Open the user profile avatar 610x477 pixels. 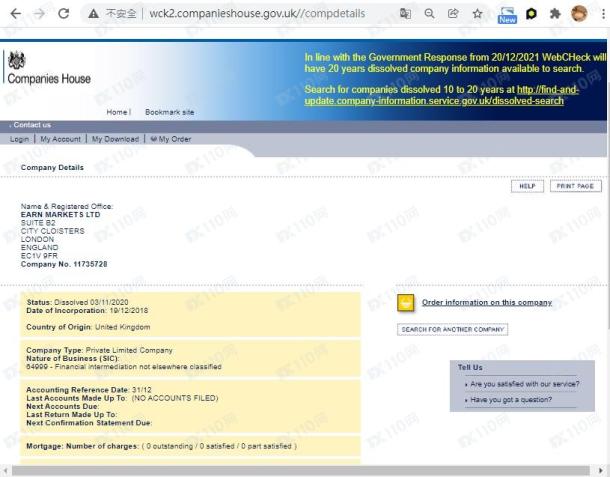[579, 14]
